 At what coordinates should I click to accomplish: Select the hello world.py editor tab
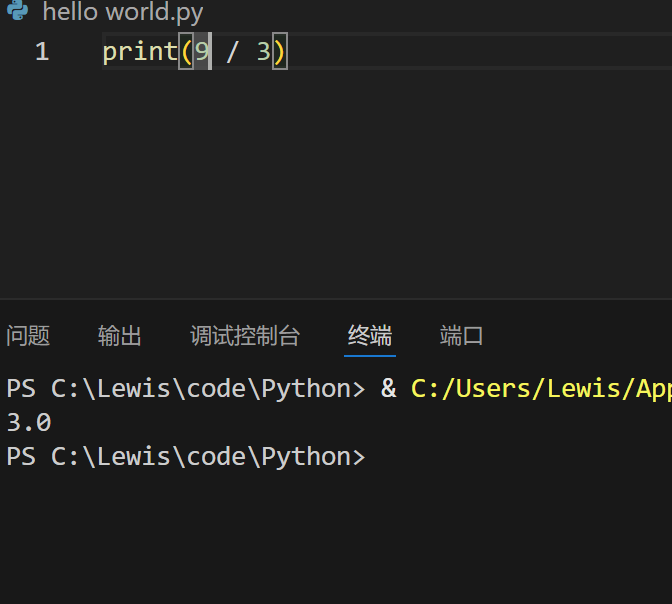[x=122, y=13]
